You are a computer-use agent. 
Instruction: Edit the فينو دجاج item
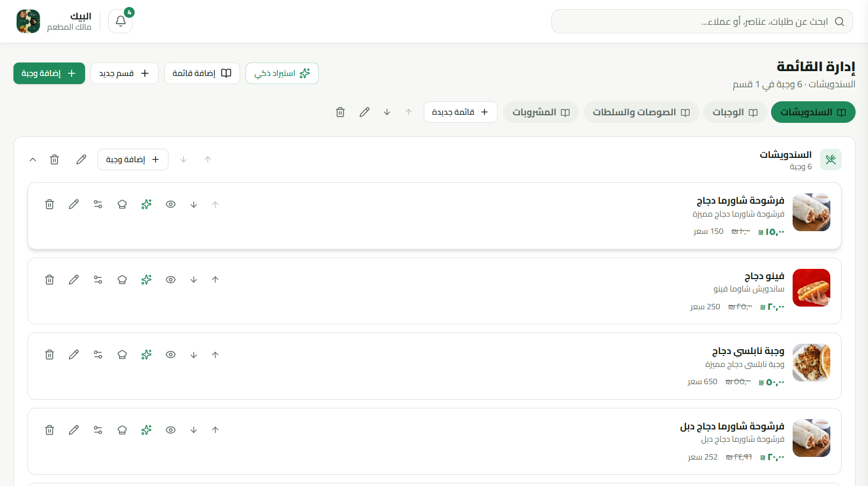[x=74, y=280]
